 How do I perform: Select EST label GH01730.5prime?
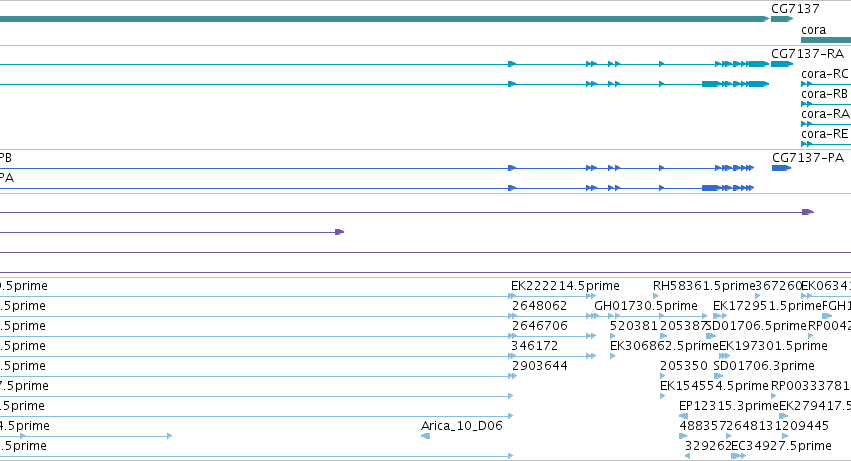[646, 306]
